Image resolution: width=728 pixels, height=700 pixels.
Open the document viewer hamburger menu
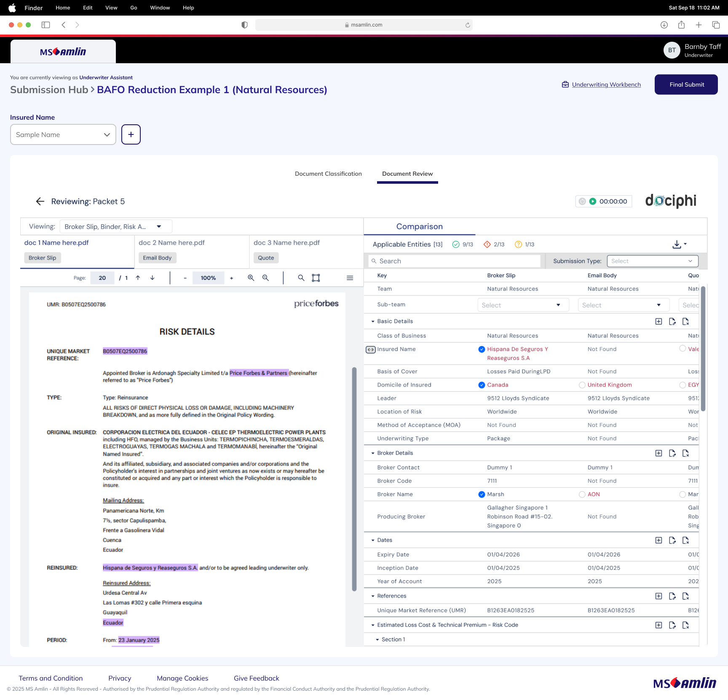tap(350, 278)
